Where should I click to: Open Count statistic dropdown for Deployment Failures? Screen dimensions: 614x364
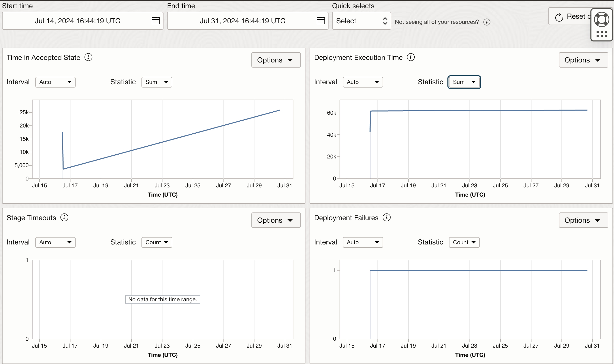point(464,242)
